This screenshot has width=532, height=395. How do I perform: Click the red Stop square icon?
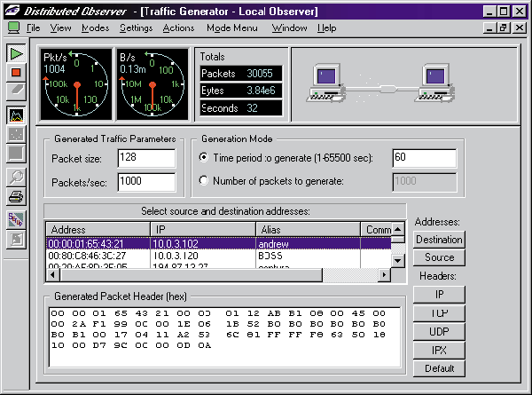coord(16,72)
